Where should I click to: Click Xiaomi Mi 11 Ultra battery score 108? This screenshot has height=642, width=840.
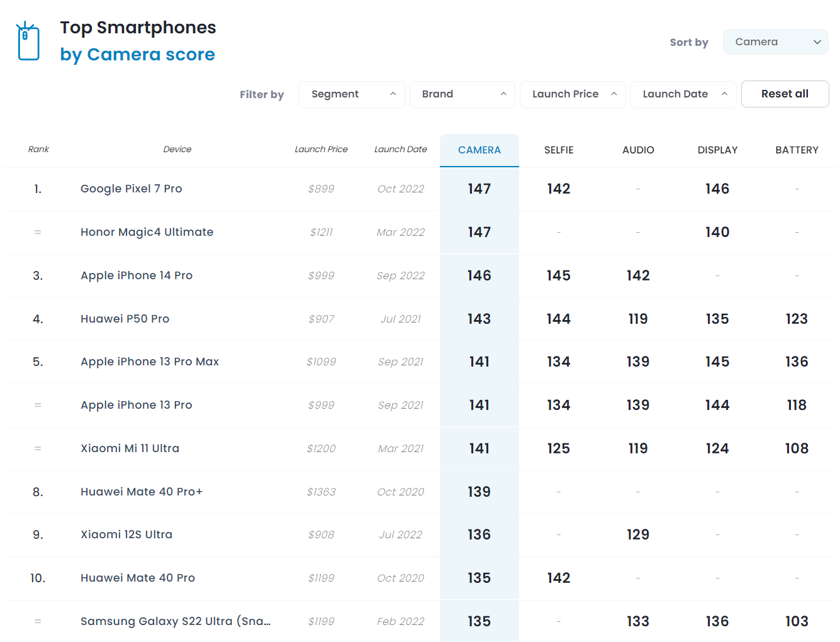pyautogui.click(x=797, y=448)
